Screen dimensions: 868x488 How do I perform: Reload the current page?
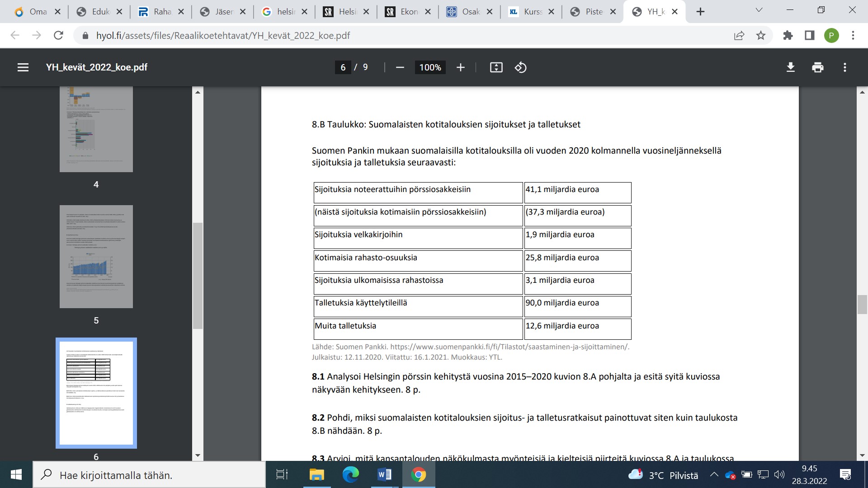click(58, 35)
